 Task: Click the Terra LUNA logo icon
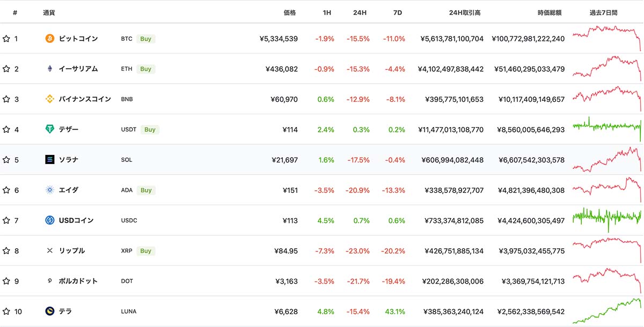[50, 311]
